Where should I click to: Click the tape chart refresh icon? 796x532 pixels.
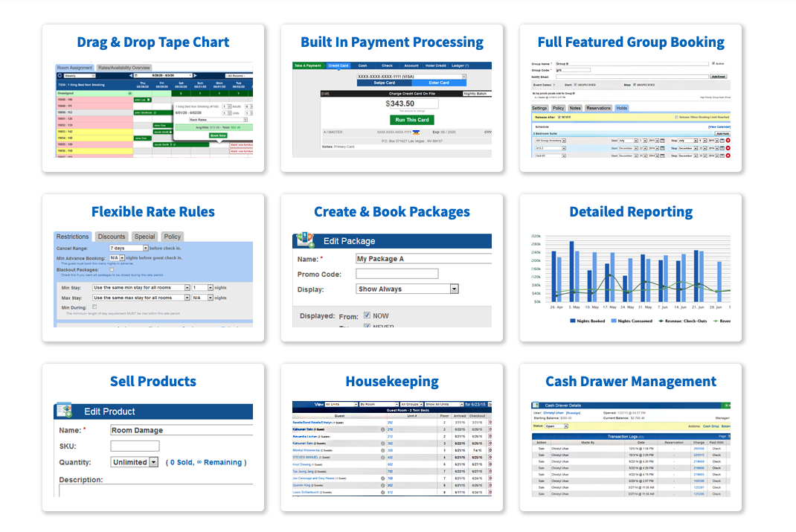pyautogui.click(x=60, y=76)
